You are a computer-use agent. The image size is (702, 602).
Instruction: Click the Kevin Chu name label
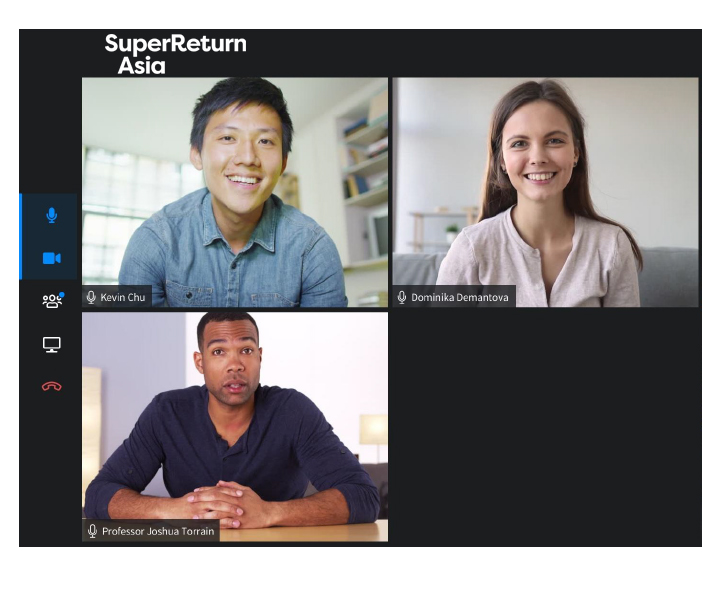coord(123,297)
